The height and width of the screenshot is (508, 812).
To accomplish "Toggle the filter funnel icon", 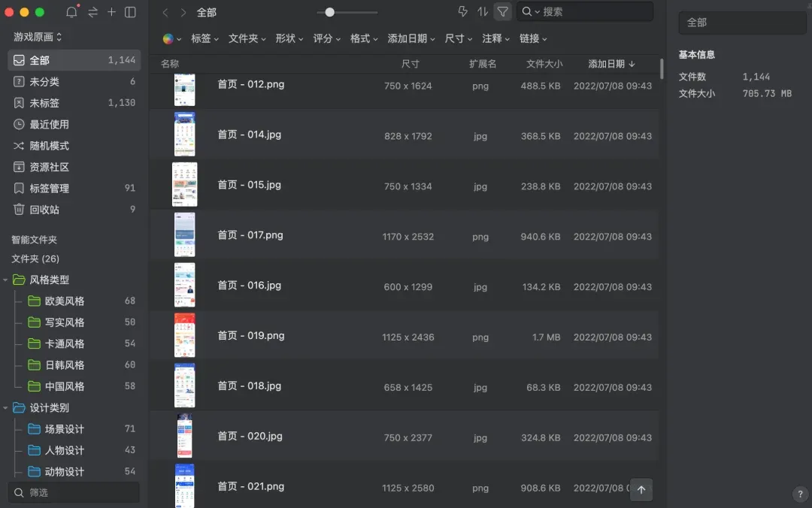I will point(502,11).
